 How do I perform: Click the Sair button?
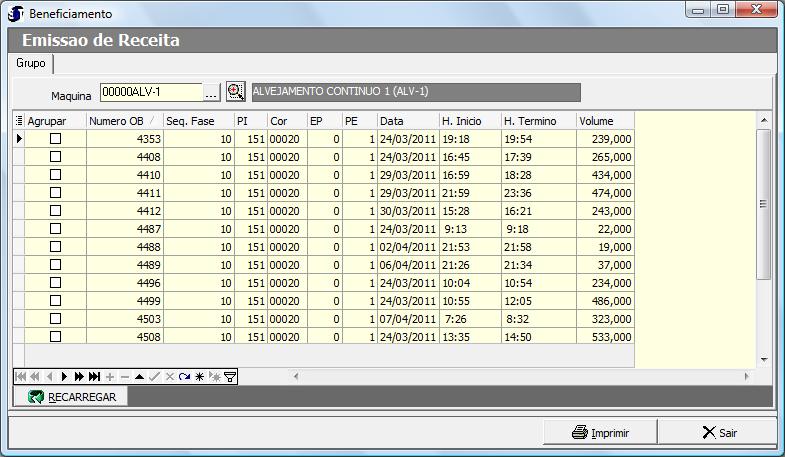coord(718,433)
